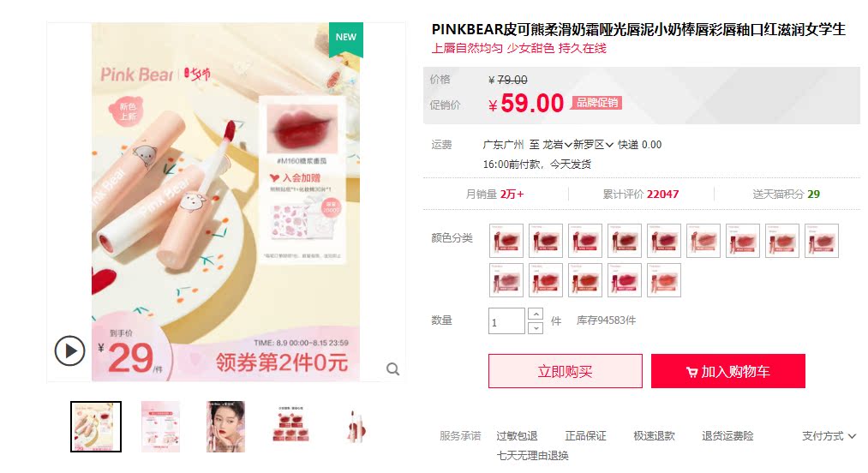The height and width of the screenshot is (473, 868).
Task: View the model portrait thumbnail
Action: pos(226,427)
